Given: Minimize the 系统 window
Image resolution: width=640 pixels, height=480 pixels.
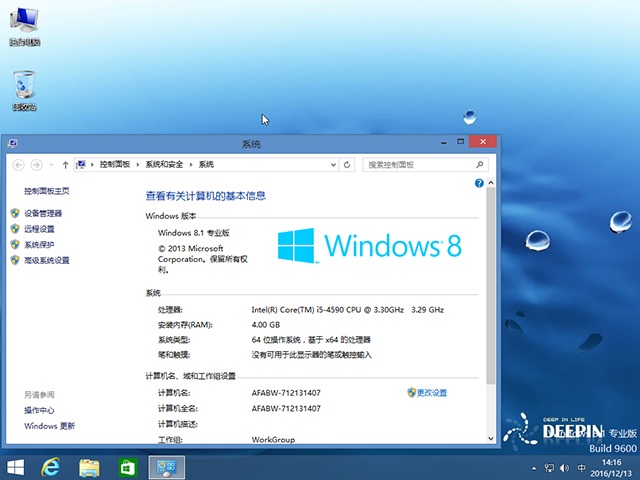Looking at the screenshot, I should point(444,142).
